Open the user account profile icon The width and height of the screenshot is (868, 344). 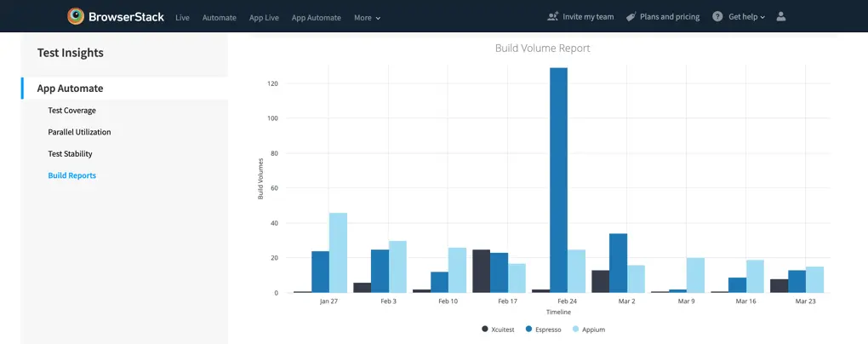782,16
